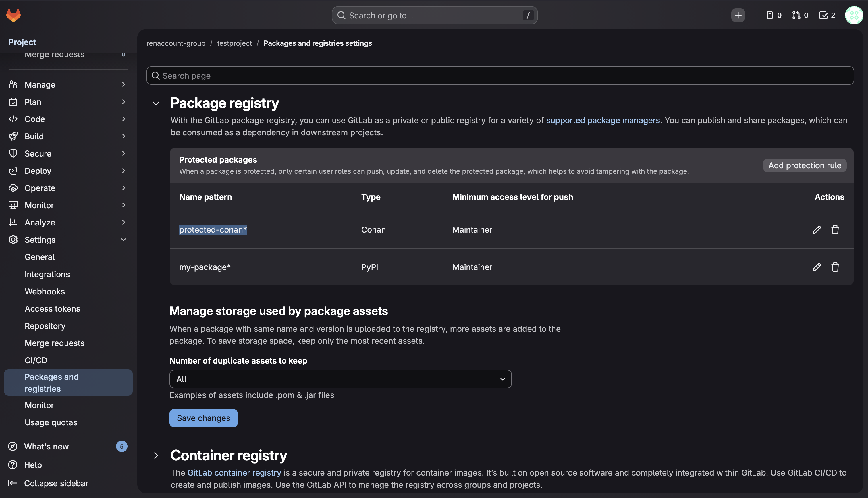Delete the protected-conan* protection rule
This screenshot has width=868, height=498.
click(835, 230)
